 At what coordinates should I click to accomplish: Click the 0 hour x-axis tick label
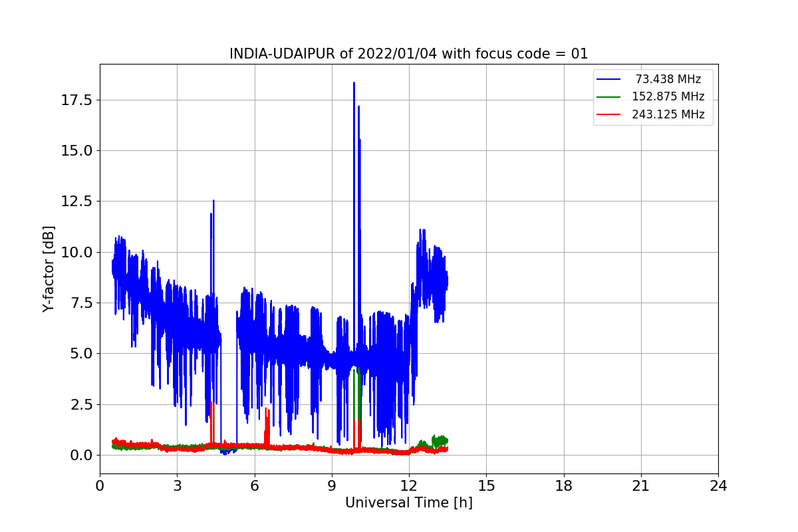(x=100, y=486)
